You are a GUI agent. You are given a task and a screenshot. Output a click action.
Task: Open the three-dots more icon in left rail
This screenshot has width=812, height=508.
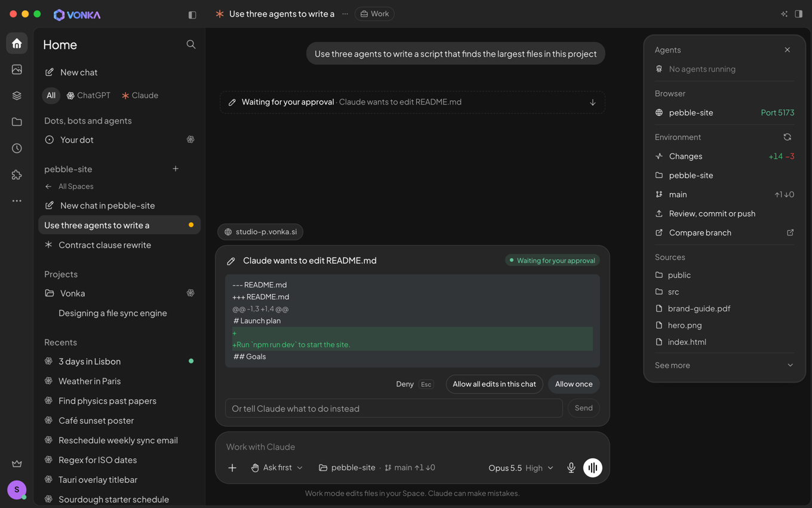click(x=17, y=201)
